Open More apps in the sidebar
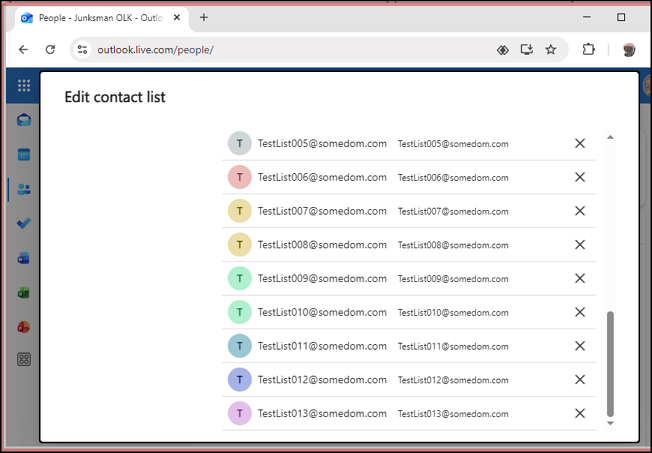652x453 pixels. [24, 359]
